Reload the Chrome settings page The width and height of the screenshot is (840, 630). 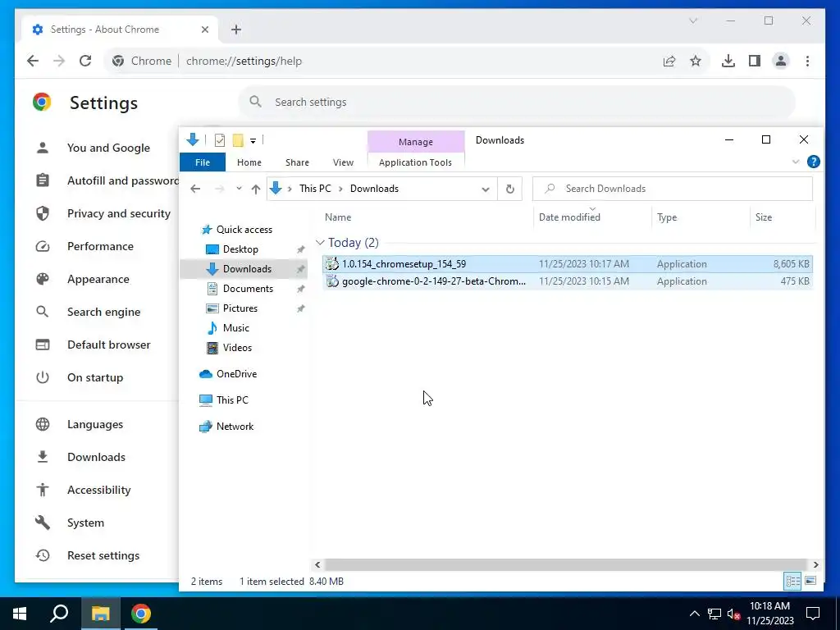tap(85, 61)
